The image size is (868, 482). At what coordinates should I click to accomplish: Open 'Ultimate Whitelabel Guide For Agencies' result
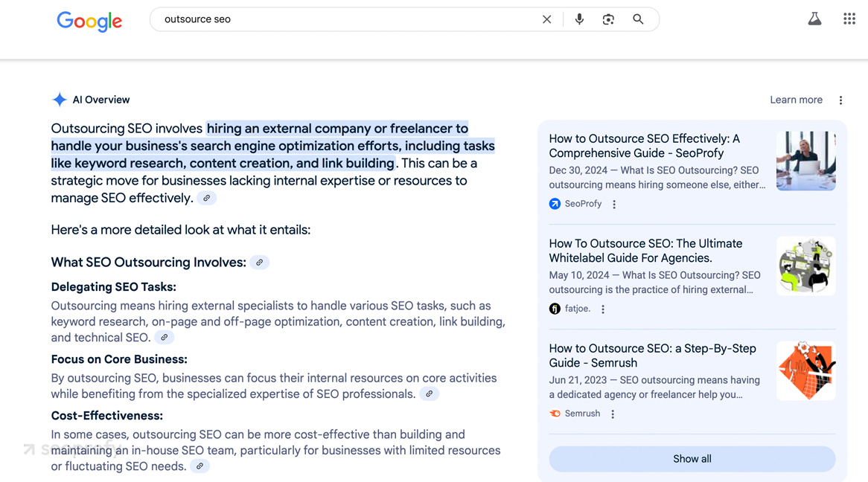[645, 251]
